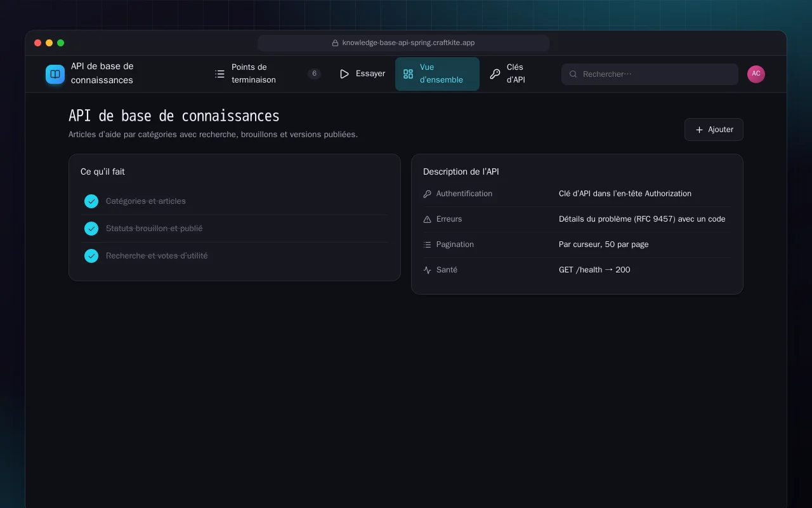This screenshot has height=508, width=812.
Task: Focus the Rechercher search field
Action: 650,74
